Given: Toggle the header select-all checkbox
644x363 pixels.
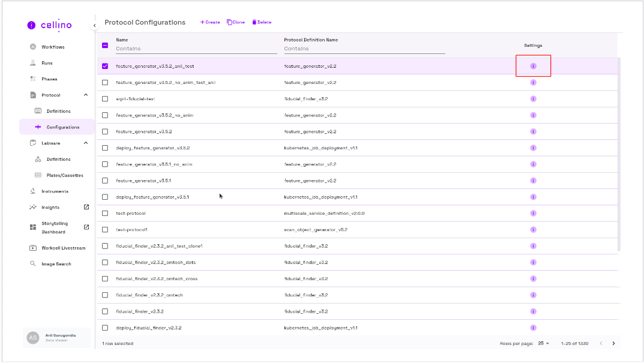Looking at the screenshot, I should 105,45.
